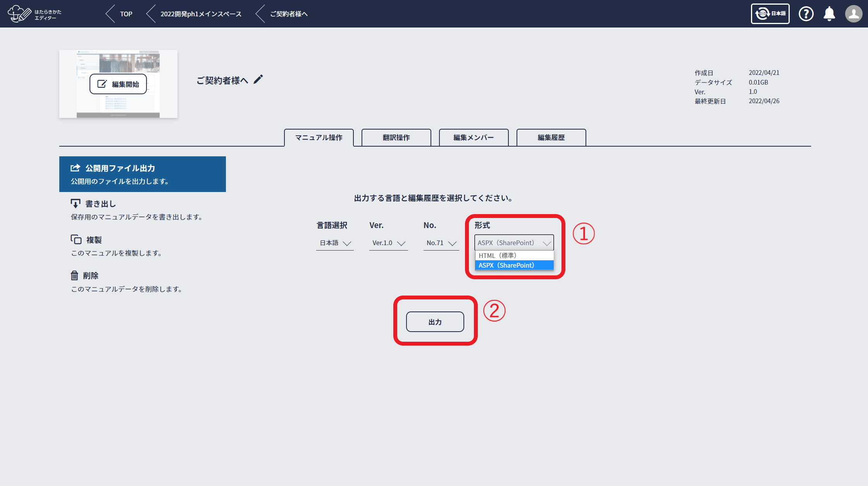
Task: Switch language with the 日本語 globe button
Action: (x=770, y=14)
